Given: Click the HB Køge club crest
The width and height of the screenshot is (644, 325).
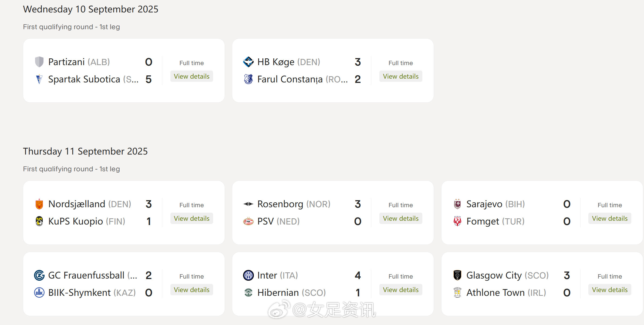Looking at the screenshot, I should click(248, 62).
